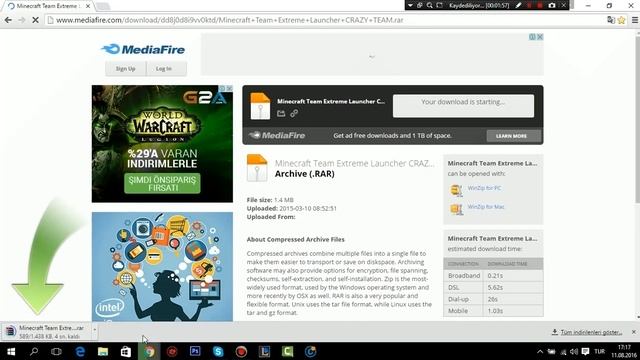Image resolution: width=640 pixels, height=360 pixels.
Task: Open the Minecraft Team Extre...rar download item
Action: click(46, 331)
